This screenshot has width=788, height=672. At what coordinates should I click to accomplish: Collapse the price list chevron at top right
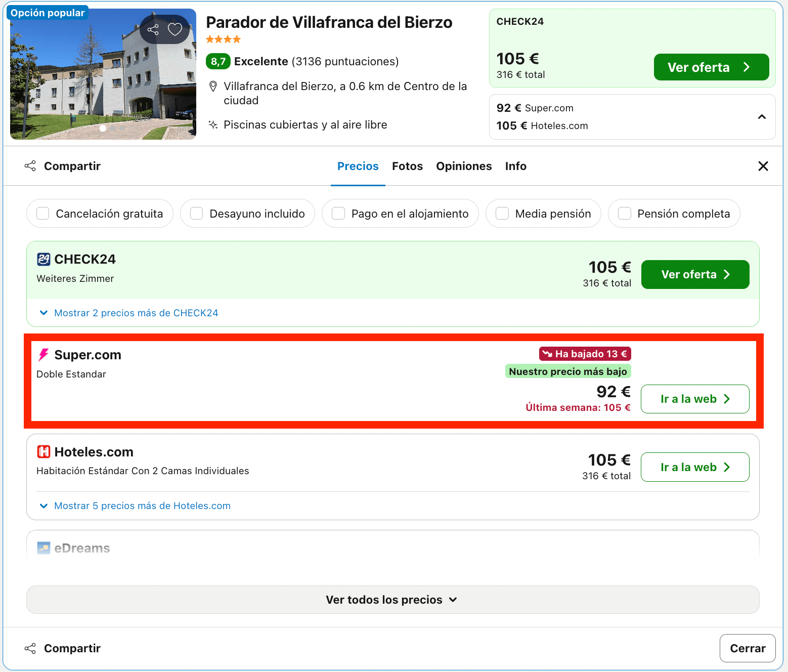(x=762, y=117)
